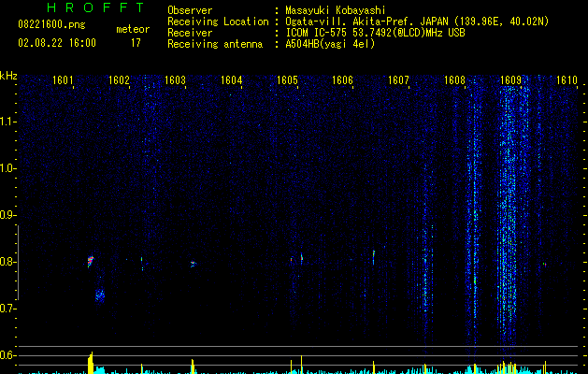
Task: Click the vertical gray frequency range bar at left
Action: pyautogui.click(x=19, y=263)
